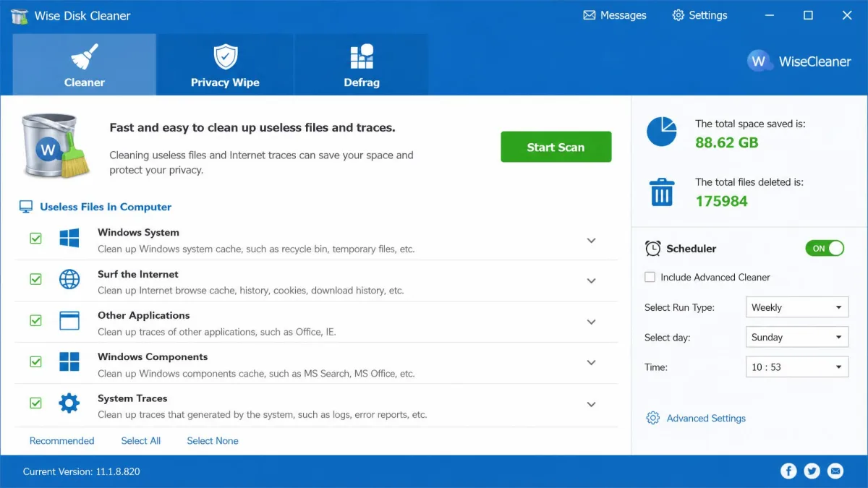Click the Windows Components icon
Image resolution: width=868 pixels, height=488 pixels.
pos(69,361)
